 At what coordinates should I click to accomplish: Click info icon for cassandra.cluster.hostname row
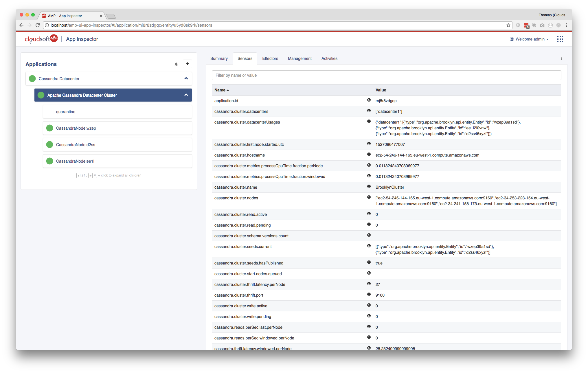(369, 154)
